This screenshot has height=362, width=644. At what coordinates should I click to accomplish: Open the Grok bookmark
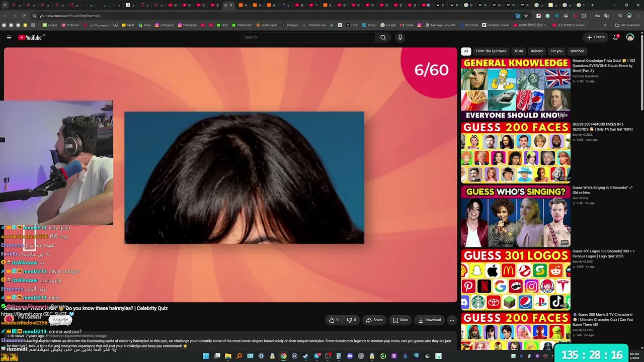pyautogui.click(x=352, y=25)
